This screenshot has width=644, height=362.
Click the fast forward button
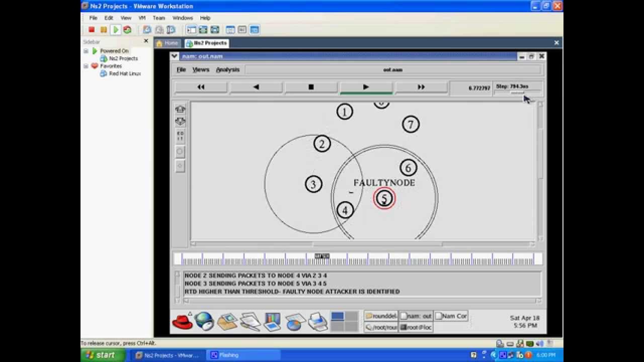pyautogui.click(x=421, y=87)
